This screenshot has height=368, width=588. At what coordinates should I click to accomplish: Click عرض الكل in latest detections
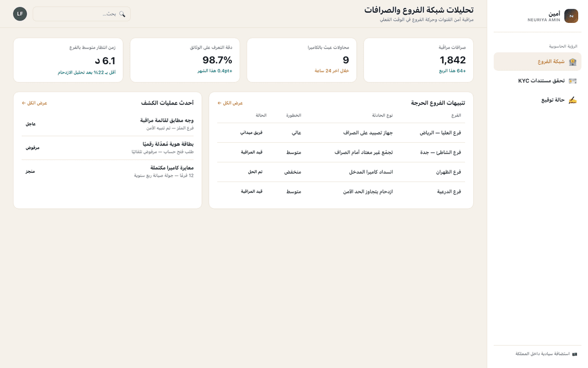(x=34, y=103)
